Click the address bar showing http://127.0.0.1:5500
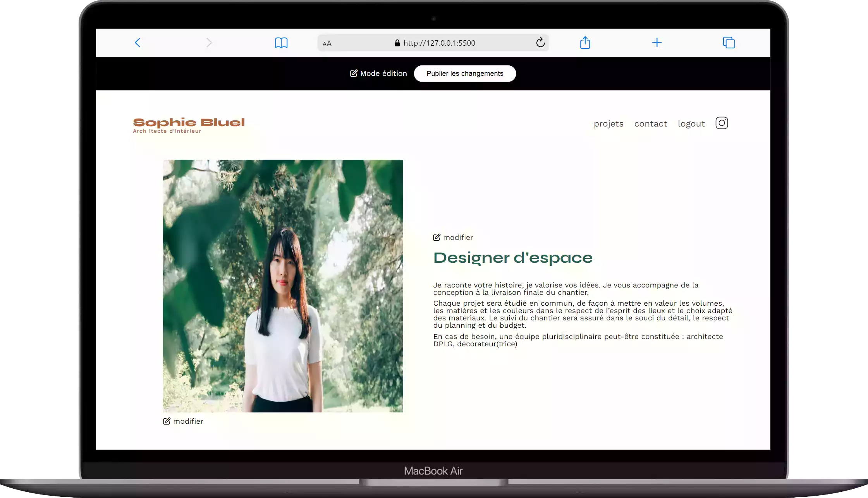 [433, 43]
